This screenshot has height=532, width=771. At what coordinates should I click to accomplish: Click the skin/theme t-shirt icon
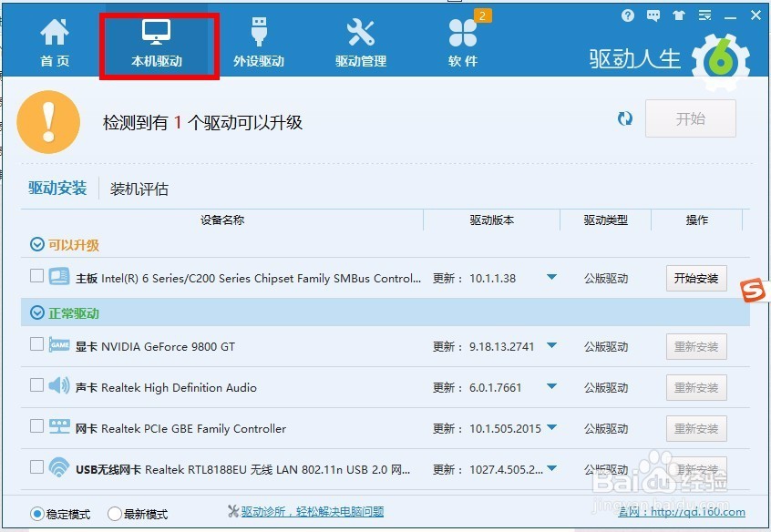678,15
